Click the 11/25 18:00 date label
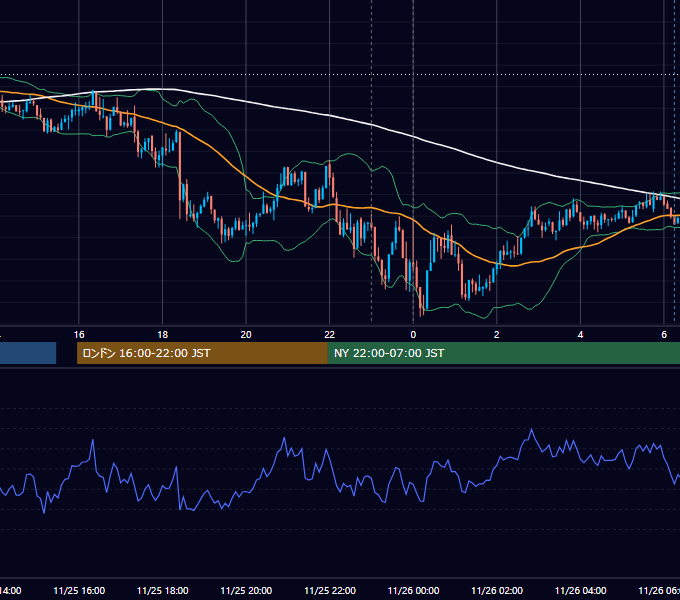 (x=163, y=590)
